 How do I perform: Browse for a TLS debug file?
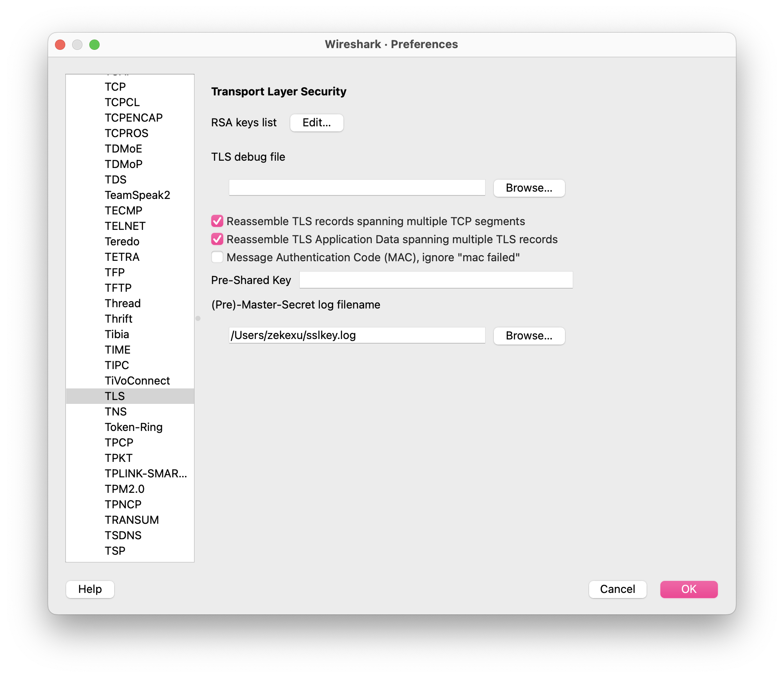[529, 188]
